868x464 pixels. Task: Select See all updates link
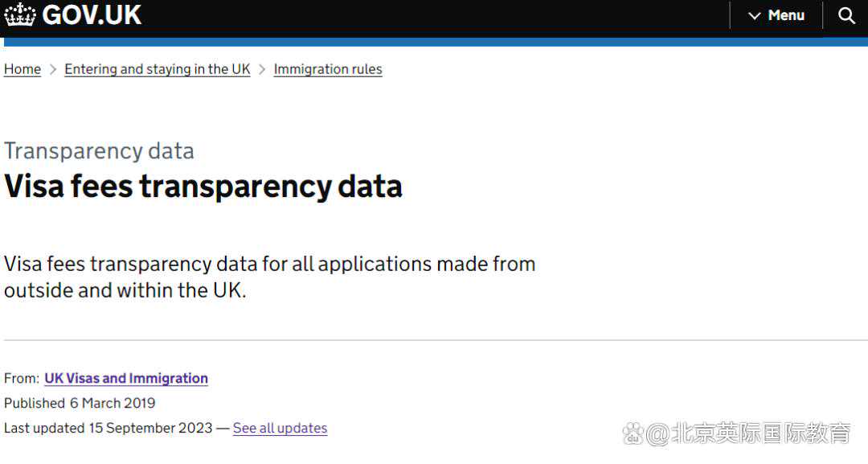[280, 428]
